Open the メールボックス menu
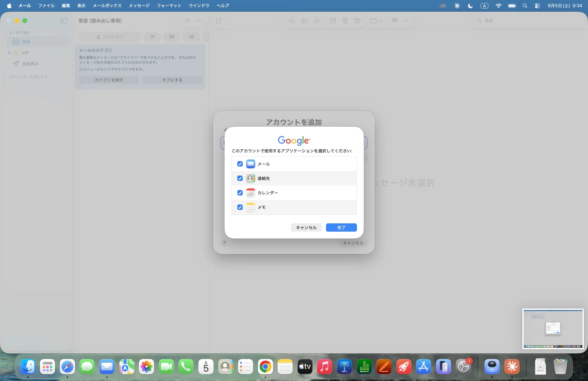The image size is (588, 381). coord(107,6)
